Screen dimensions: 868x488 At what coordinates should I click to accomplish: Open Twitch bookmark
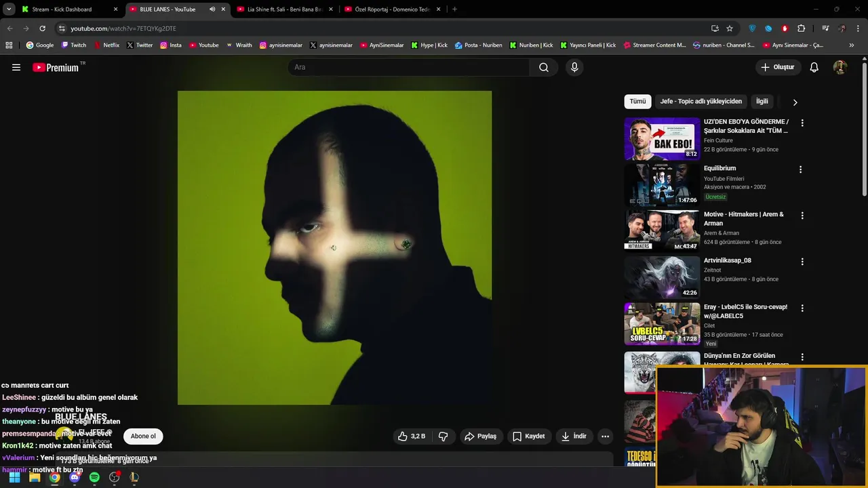click(74, 45)
